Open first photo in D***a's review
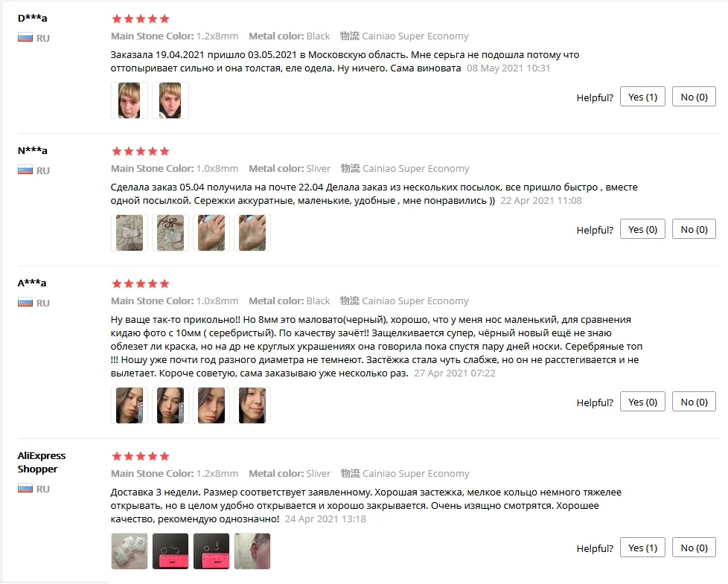This screenshot has width=728, height=584. [x=130, y=100]
